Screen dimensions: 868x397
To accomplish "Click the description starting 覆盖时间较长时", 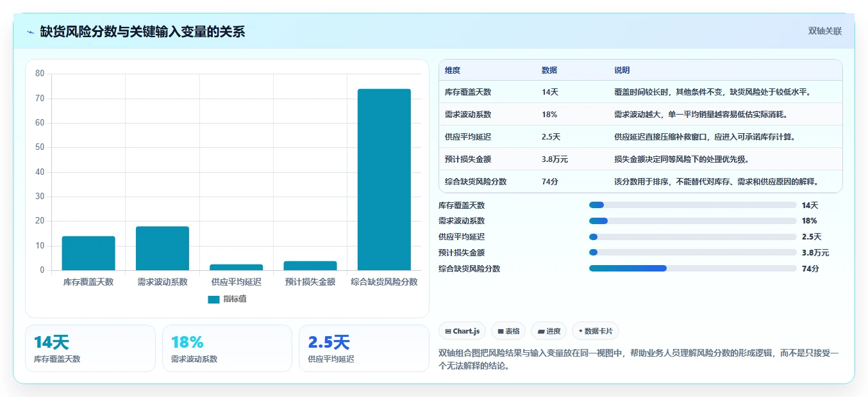I will coord(713,92).
